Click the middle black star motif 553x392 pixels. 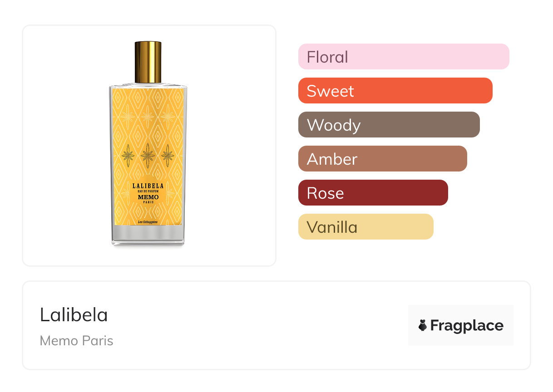pyautogui.click(x=148, y=156)
